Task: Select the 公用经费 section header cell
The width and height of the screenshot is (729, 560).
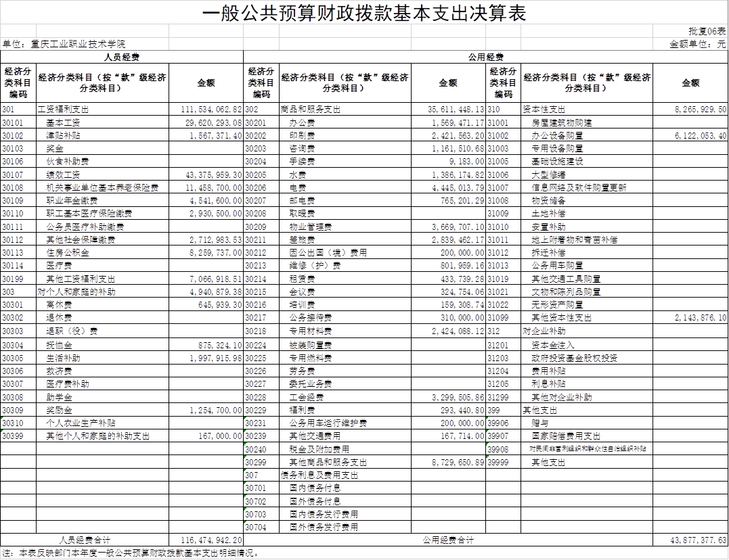Action: coord(485,57)
